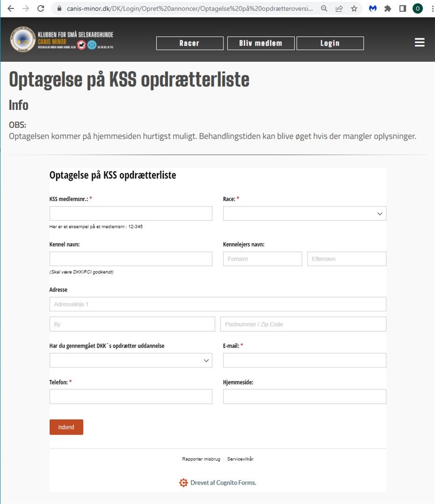435x504 pixels.
Task: Select the Bliv medlem menu item
Action: click(x=261, y=43)
